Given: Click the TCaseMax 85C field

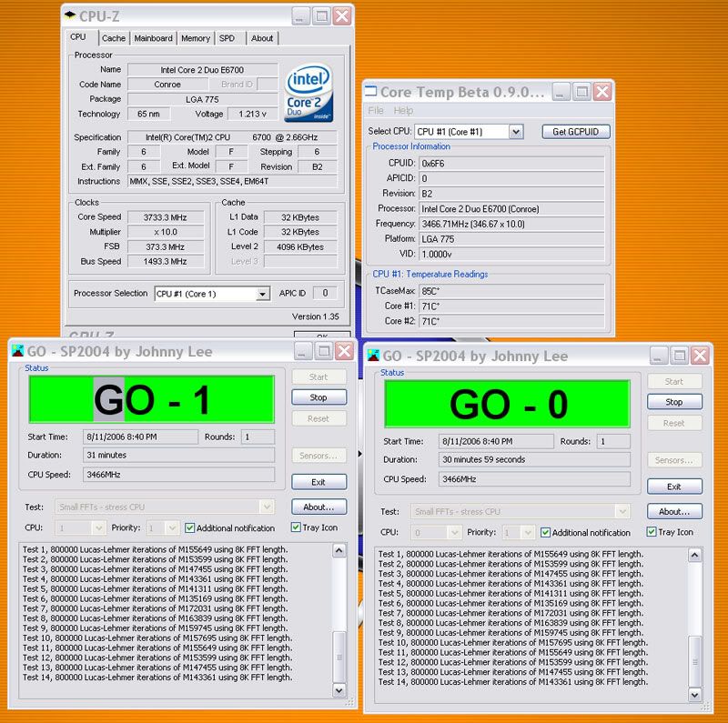Looking at the screenshot, I should click(511, 291).
